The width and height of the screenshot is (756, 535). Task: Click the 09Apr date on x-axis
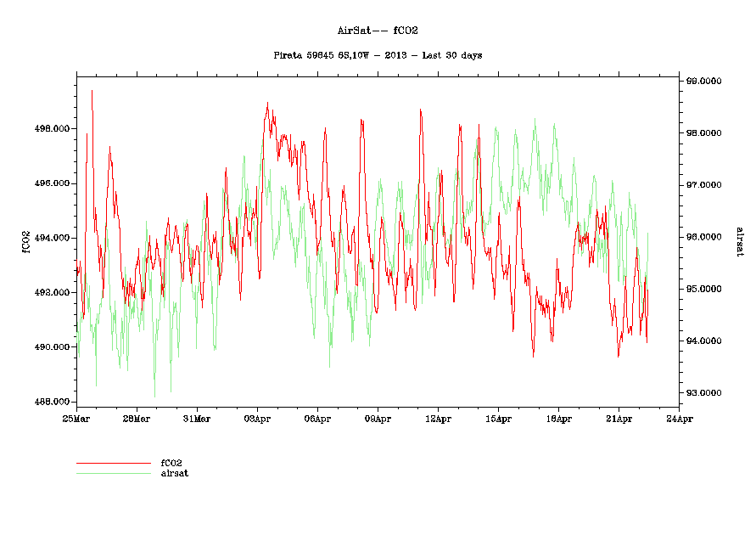pos(378,419)
